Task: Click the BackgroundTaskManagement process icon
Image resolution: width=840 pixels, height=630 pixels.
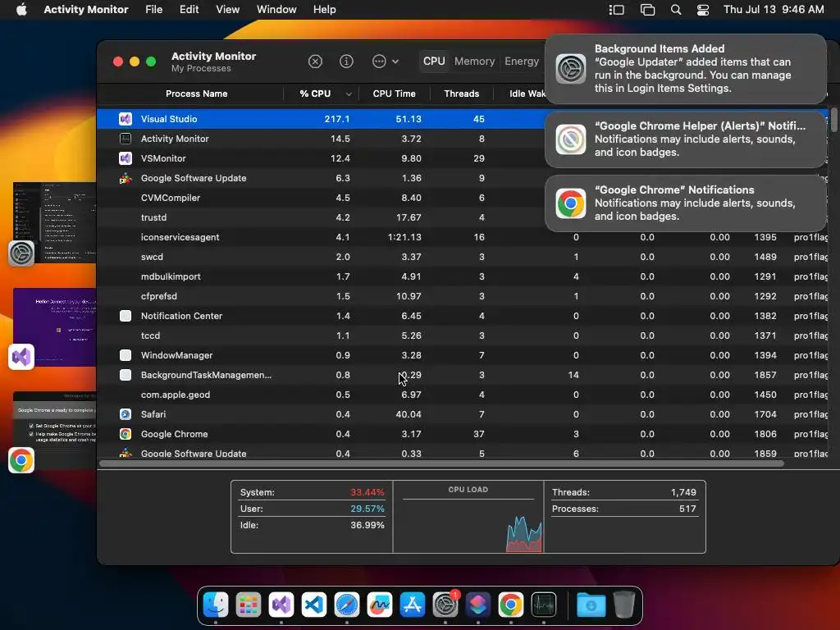Action: [x=126, y=375]
